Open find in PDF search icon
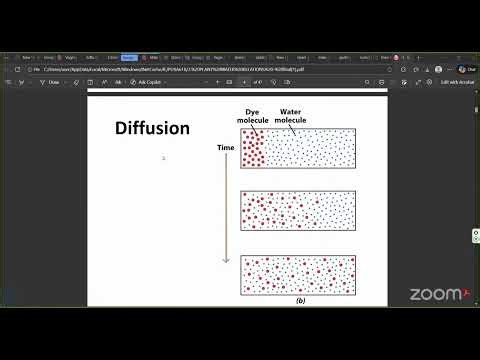480x360 pixels. (367, 82)
